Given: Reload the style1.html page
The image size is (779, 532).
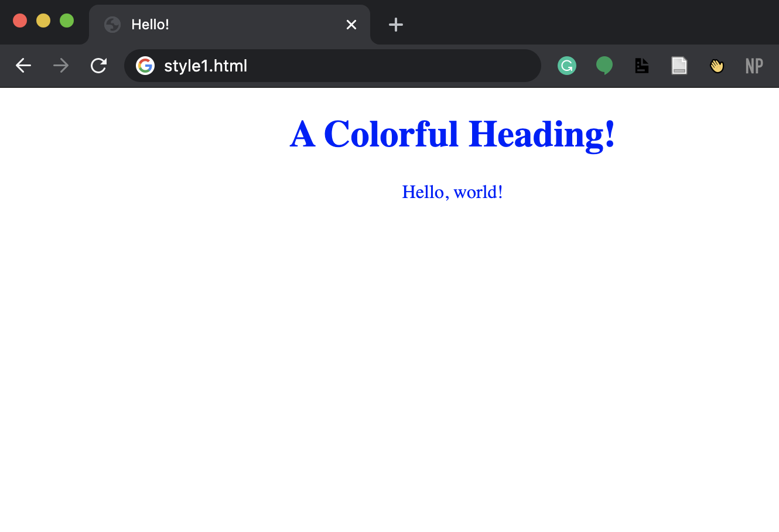Looking at the screenshot, I should (98, 66).
